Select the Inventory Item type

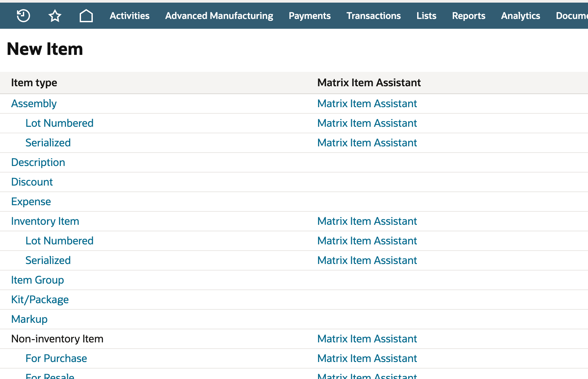coord(45,221)
